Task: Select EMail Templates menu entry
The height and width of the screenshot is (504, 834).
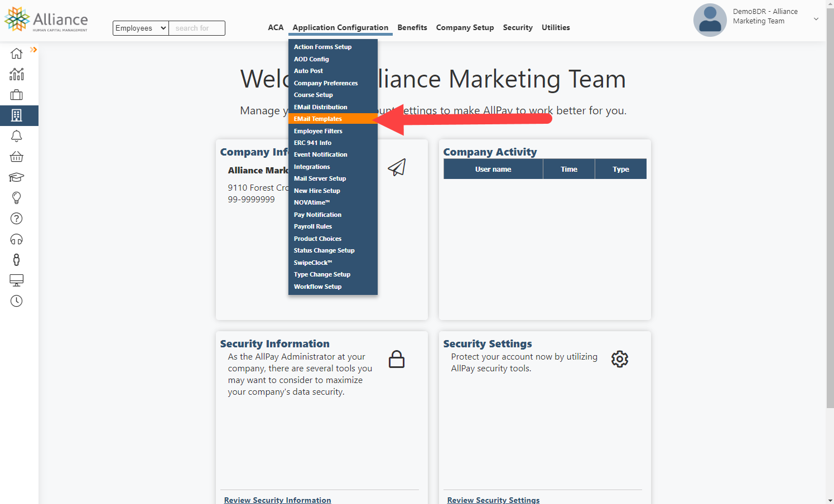Action: pyautogui.click(x=333, y=119)
